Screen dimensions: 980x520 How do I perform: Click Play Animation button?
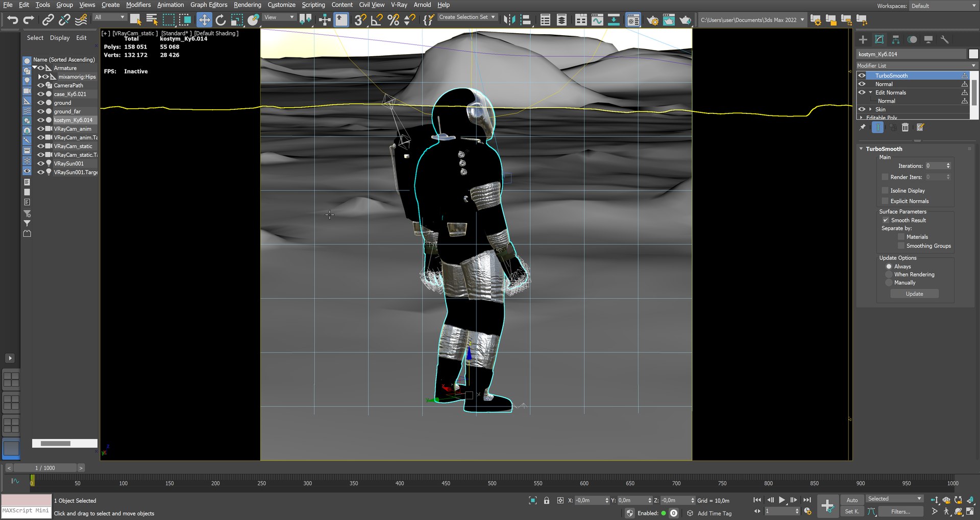point(782,500)
